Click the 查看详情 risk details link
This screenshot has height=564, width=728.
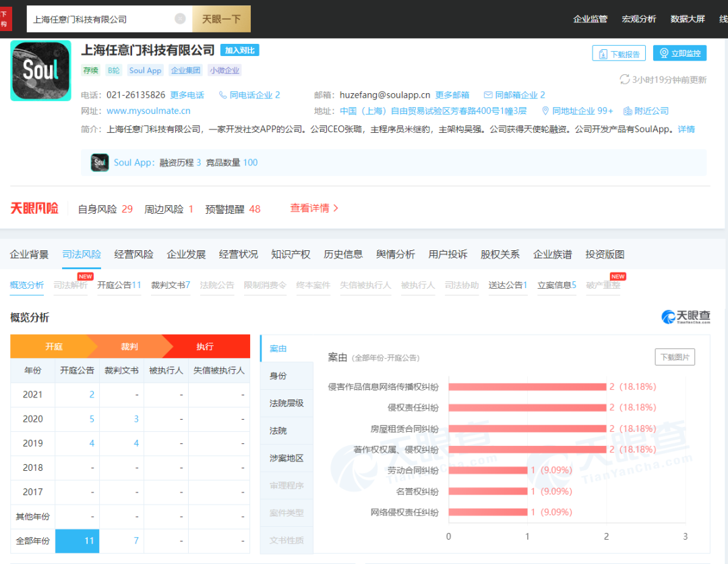pyautogui.click(x=314, y=208)
